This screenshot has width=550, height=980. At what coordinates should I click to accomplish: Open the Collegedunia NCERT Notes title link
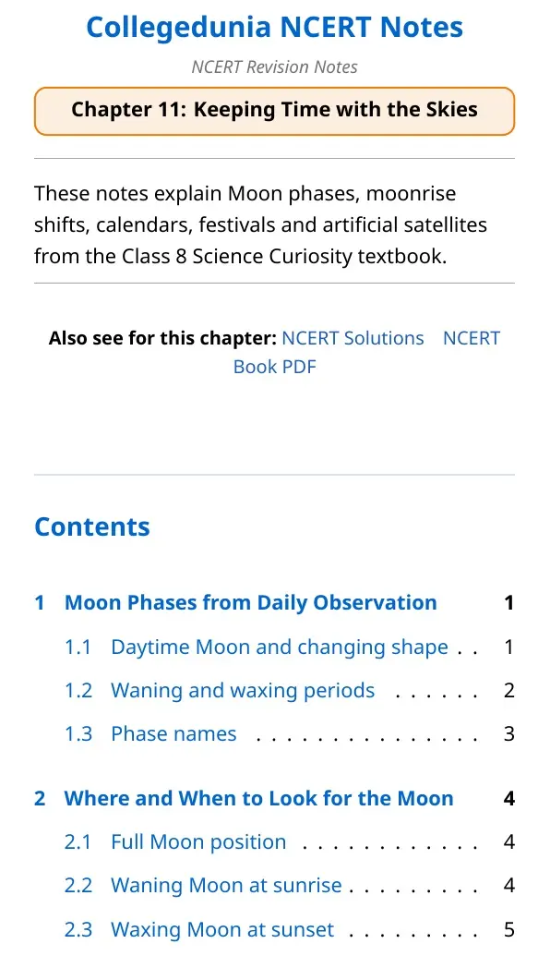click(x=275, y=27)
